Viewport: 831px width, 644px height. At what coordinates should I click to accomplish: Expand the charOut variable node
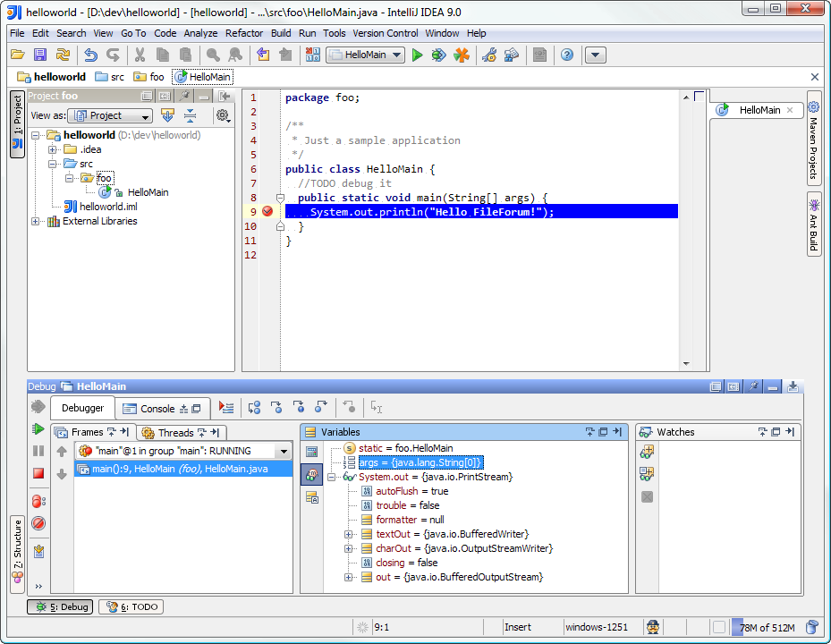click(349, 548)
